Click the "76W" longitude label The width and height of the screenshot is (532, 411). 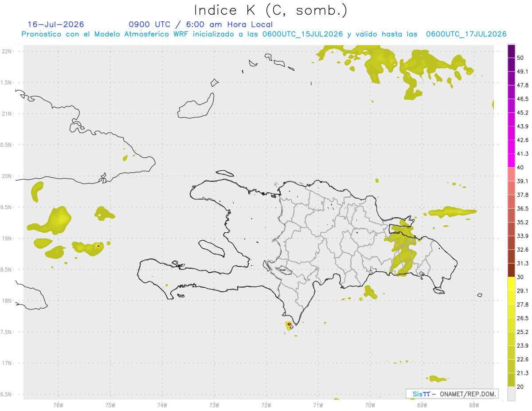[x=58, y=404]
